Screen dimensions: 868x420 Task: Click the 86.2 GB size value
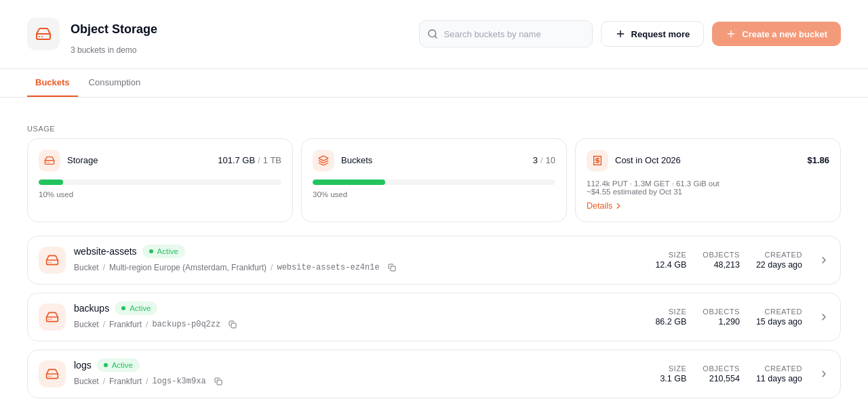point(671,322)
